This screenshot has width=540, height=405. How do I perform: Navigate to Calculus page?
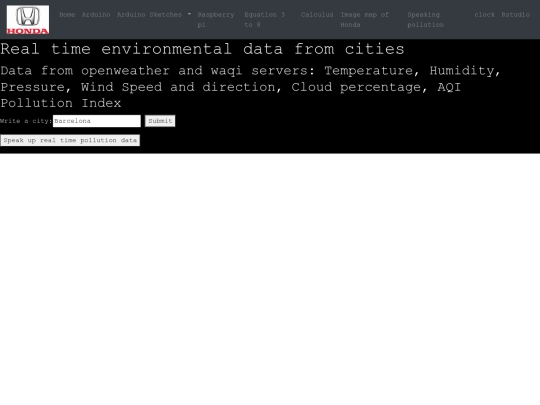(x=317, y=15)
